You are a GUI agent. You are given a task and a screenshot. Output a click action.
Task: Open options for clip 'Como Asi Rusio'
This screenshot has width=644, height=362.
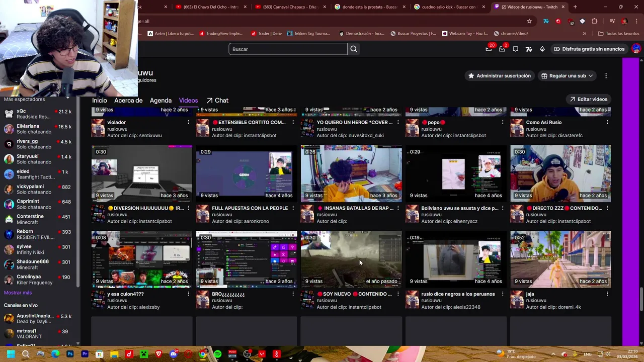607,122
